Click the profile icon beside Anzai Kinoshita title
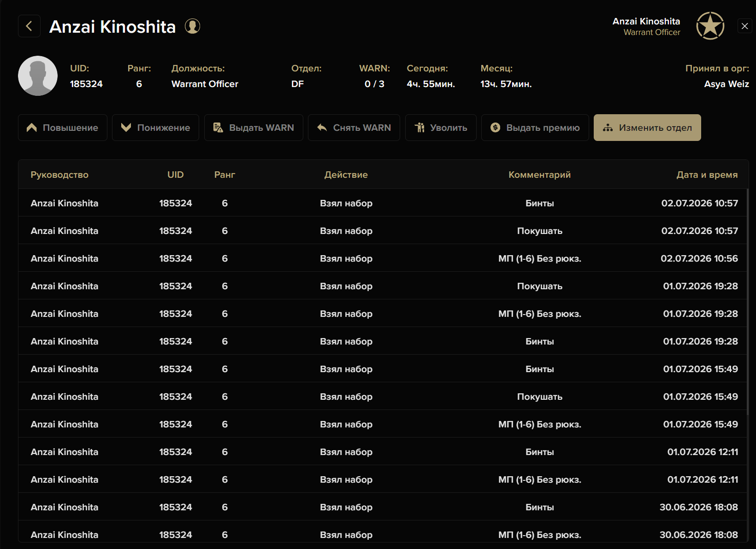 coord(192,26)
